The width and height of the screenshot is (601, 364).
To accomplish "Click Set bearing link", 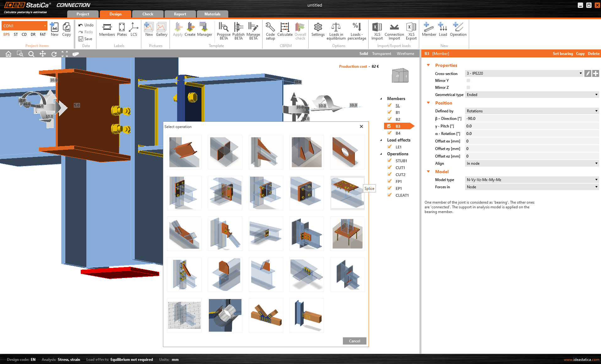I will (x=563, y=54).
